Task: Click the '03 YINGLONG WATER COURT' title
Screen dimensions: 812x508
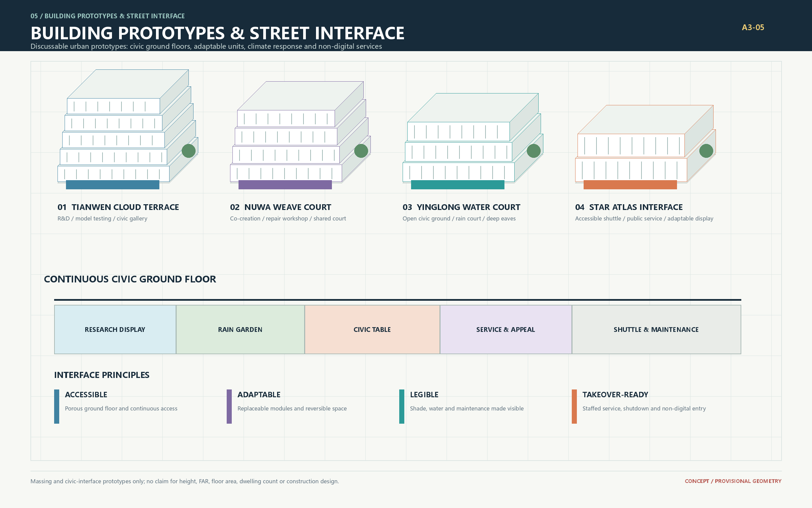Action: pos(461,207)
